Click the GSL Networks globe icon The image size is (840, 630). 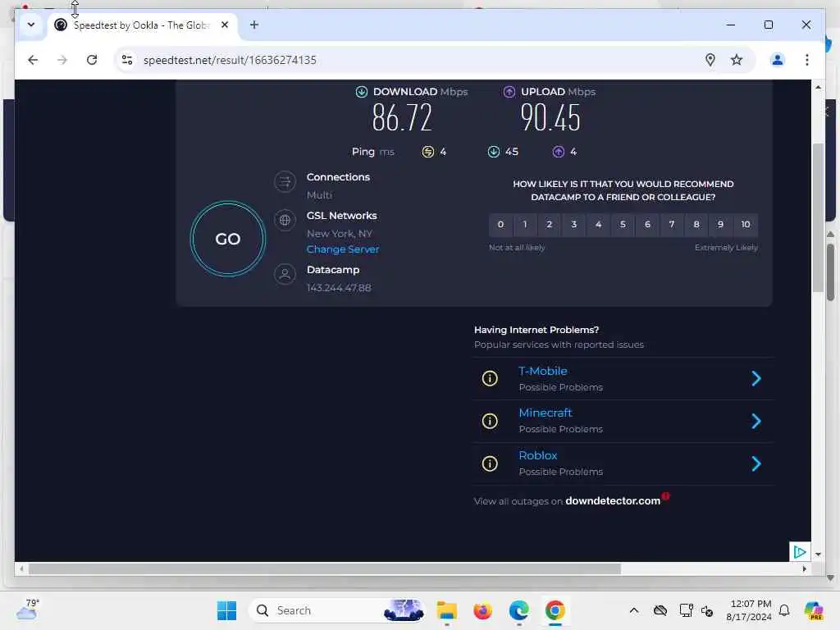(285, 220)
